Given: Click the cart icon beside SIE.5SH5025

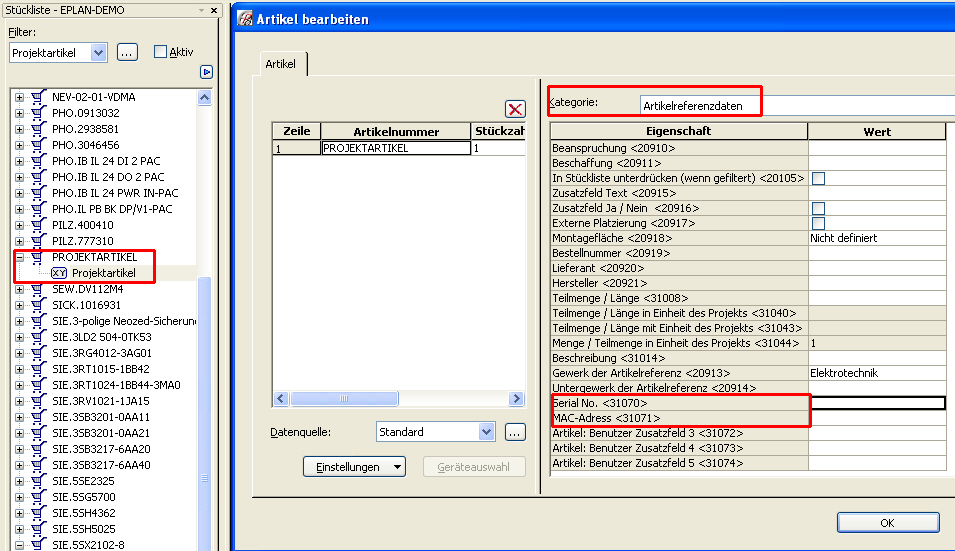Looking at the screenshot, I should click(38, 528).
